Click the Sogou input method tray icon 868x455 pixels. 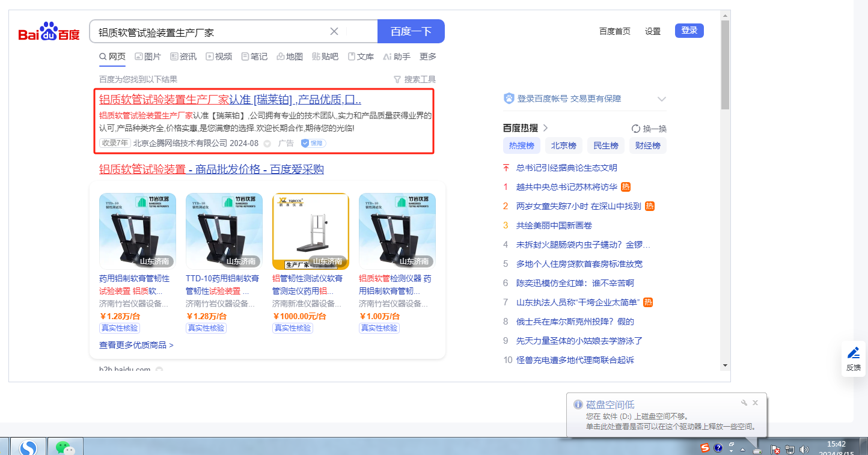click(705, 448)
